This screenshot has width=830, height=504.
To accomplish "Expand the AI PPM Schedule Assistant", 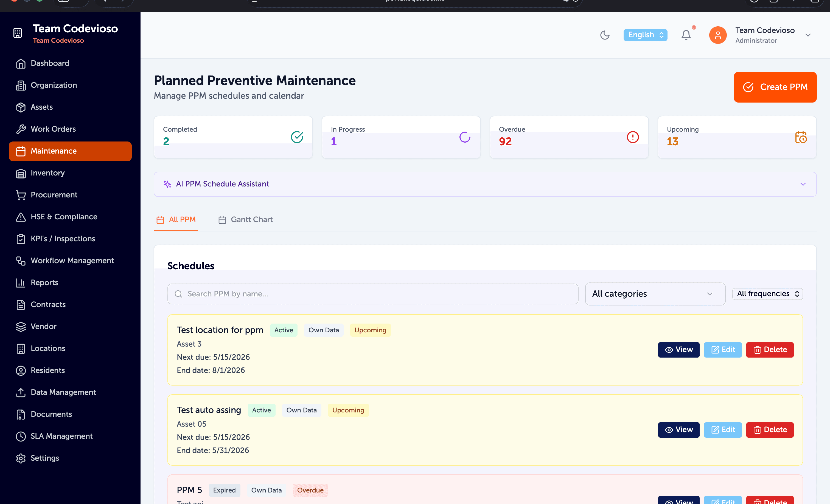I will point(485,184).
